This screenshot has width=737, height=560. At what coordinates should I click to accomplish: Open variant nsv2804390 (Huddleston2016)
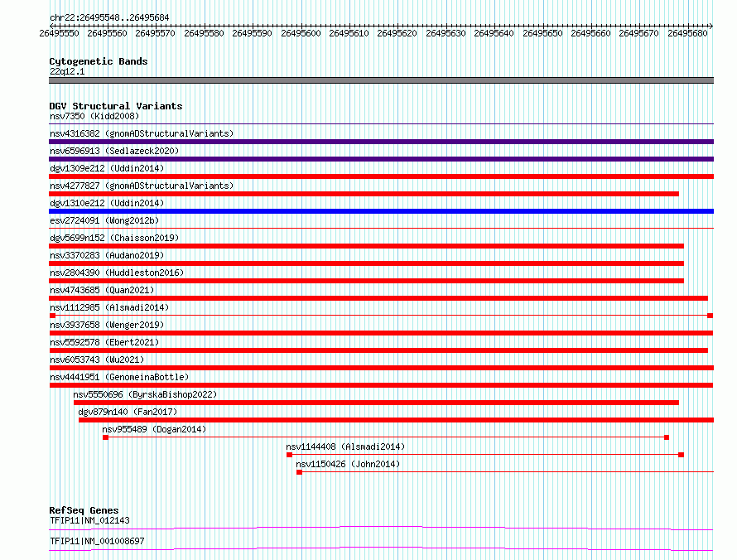[117, 273]
